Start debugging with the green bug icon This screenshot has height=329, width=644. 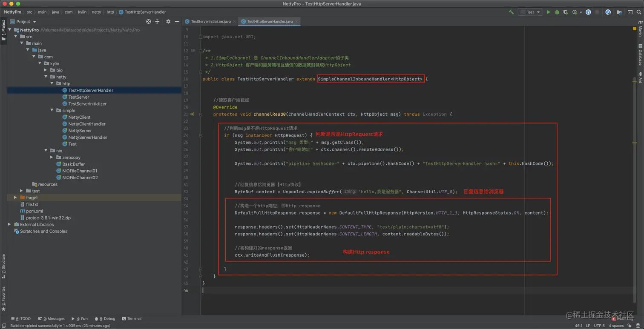point(557,12)
